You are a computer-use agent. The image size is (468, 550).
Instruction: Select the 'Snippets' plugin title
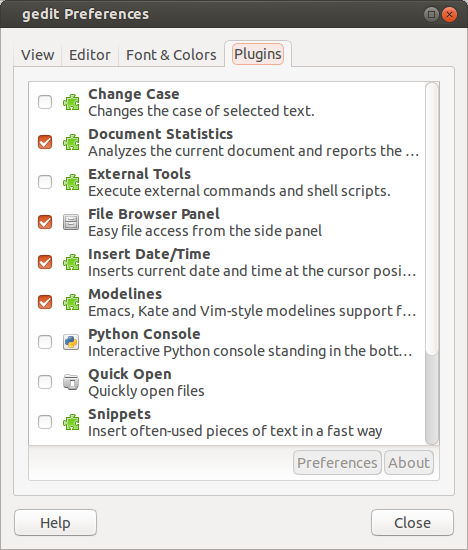(x=119, y=414)
